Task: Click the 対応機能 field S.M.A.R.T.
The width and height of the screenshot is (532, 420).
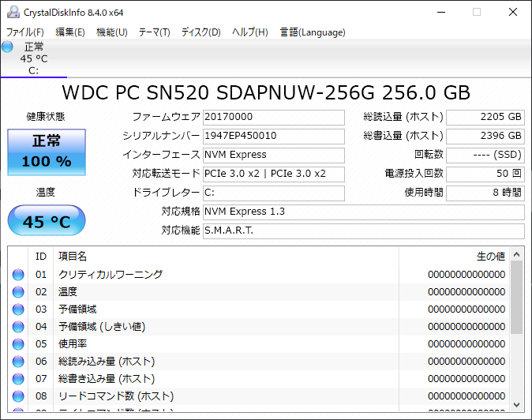Action: 364,231
